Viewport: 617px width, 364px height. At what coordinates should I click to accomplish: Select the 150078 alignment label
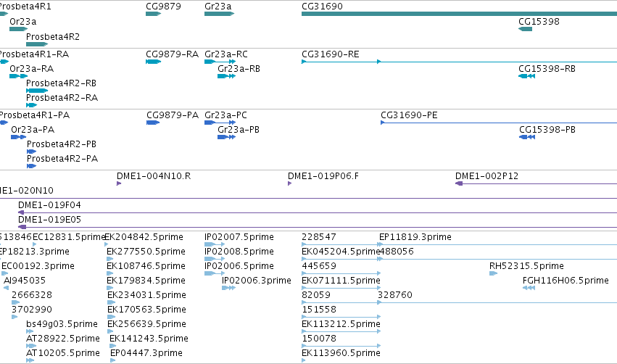pos(319,339)
